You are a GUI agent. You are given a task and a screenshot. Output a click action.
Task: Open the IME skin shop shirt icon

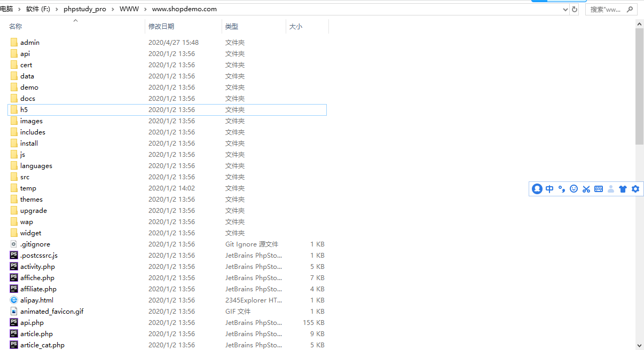coord(623,188)
